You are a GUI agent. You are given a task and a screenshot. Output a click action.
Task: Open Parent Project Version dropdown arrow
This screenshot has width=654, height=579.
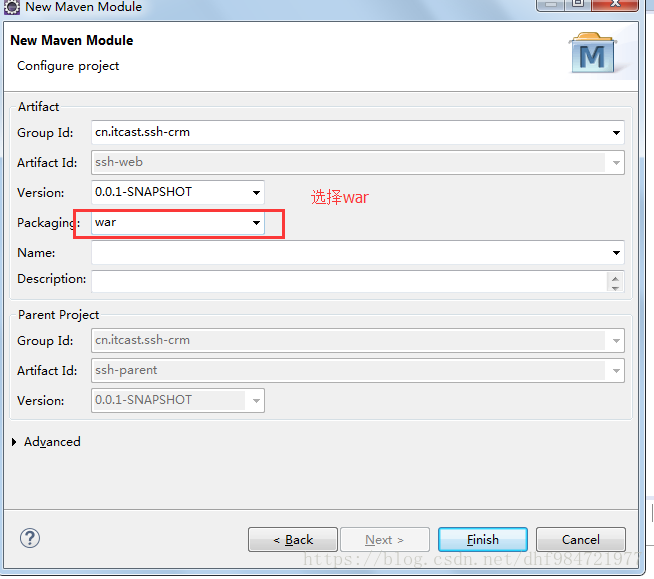256,401
